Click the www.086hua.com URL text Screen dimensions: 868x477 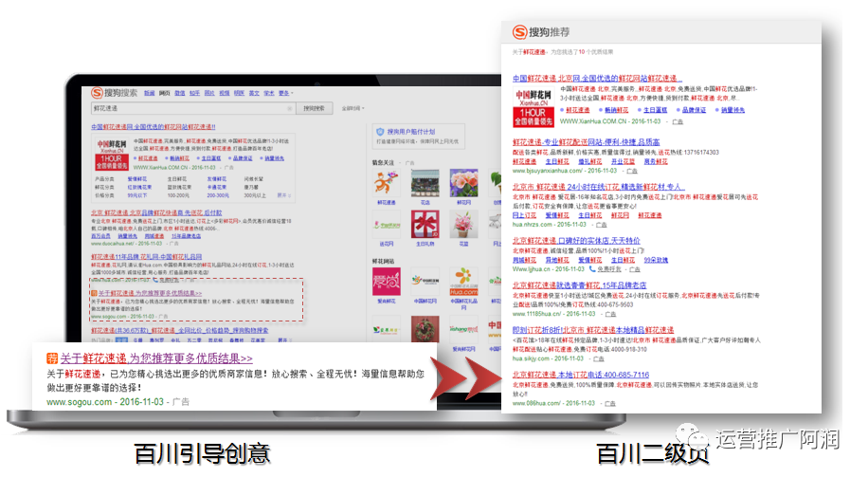point(535,403)
